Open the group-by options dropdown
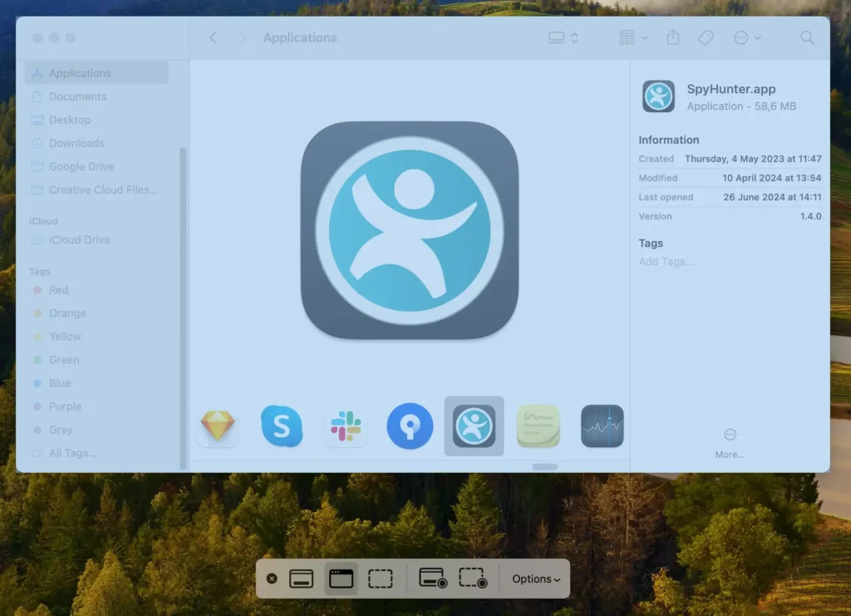The width and height of the screenshot is (851, 616). 632,37
